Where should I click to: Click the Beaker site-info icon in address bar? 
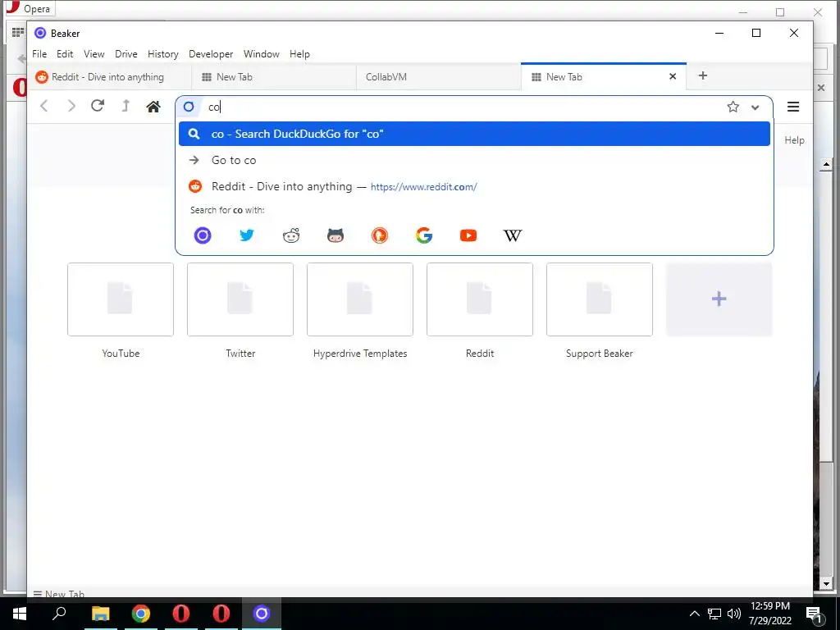pyautogui.click(x=189, y=107)
